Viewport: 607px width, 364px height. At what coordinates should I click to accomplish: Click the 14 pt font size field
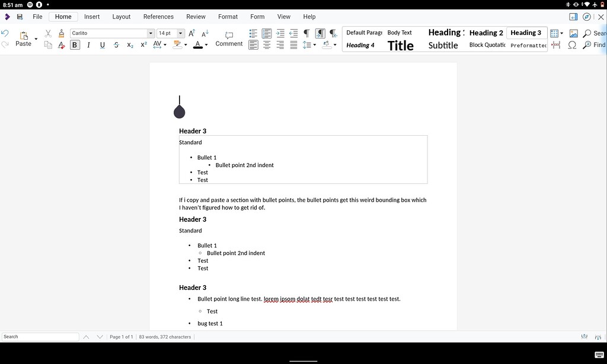pyautogui.click(x=167, y=33)
